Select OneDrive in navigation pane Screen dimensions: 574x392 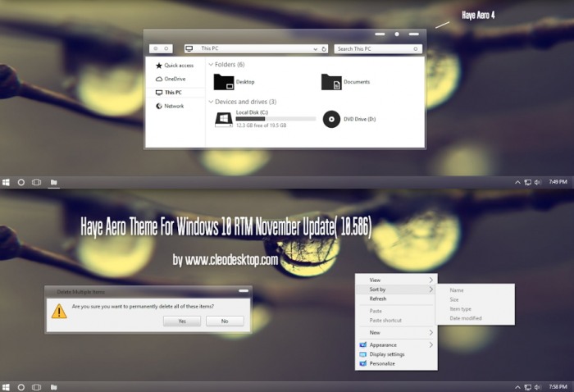171,79
